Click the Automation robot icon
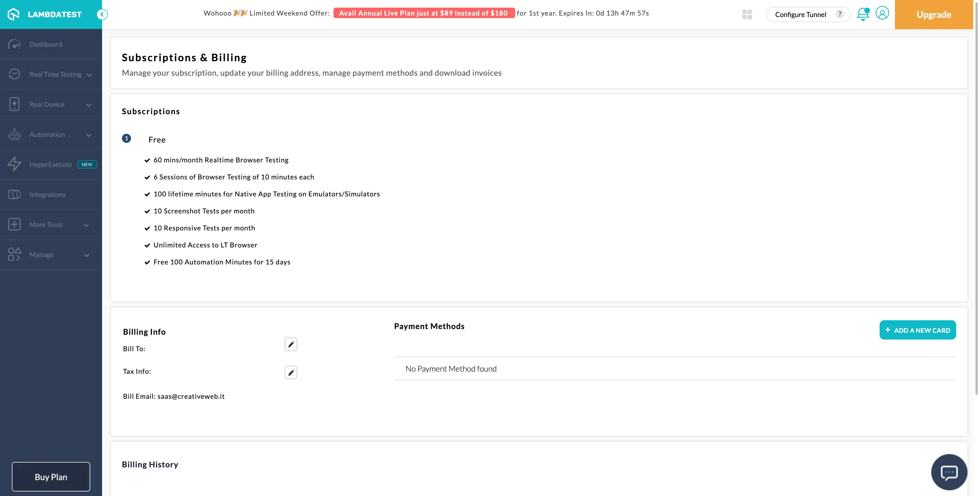This screenshot has width=980, height=496. point(14,134)
